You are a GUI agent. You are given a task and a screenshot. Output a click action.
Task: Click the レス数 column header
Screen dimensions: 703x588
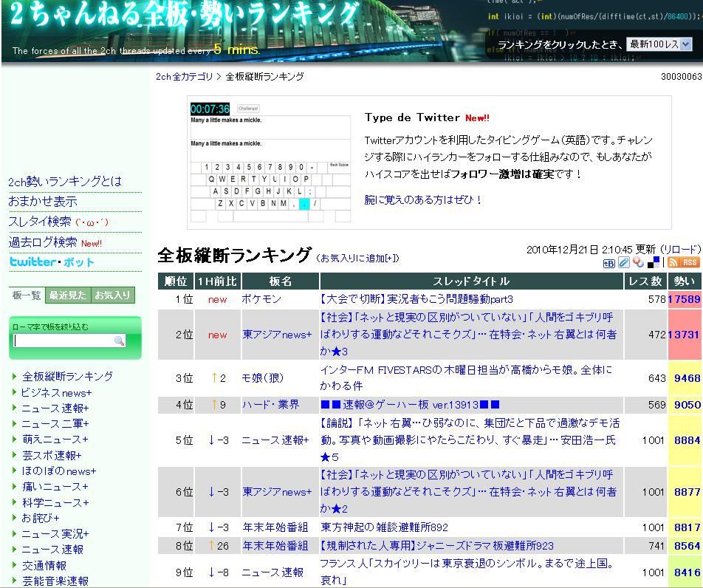645,281
